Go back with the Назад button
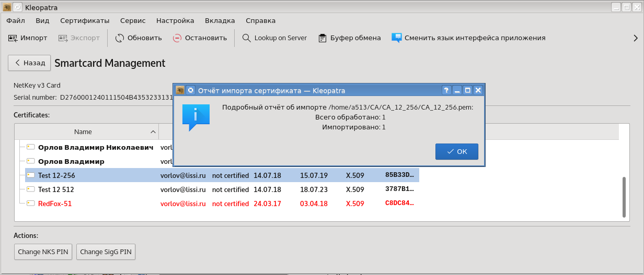The width and height of the screenshot is (644, 275). (29, 63)
